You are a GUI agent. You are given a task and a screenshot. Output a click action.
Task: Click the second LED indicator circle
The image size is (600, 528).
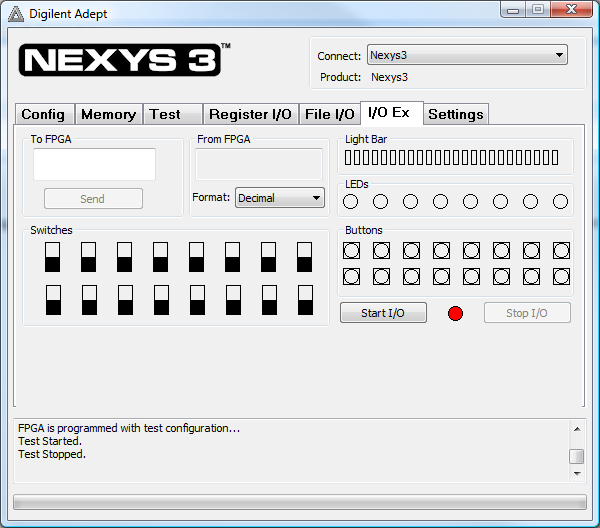[380, 202]
